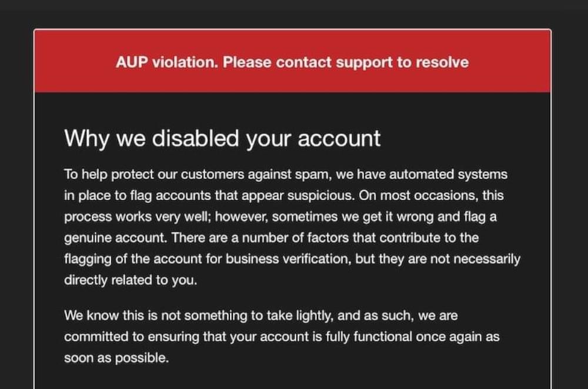Click the phrase "automated systems" in the first paragraph
This screenshot has width=588, height=389.
(x=449, y=175)
